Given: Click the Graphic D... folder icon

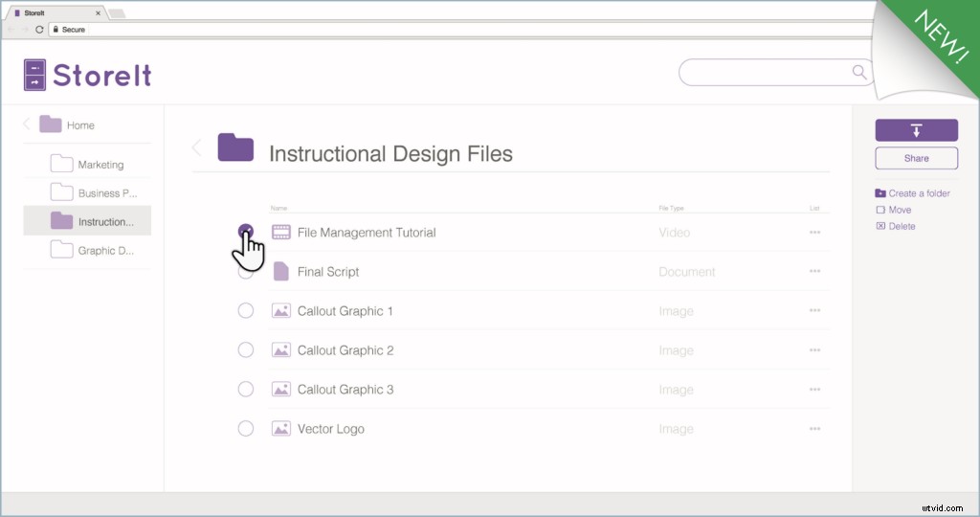Looking at the screenshot, I should (x=61, y=250).
